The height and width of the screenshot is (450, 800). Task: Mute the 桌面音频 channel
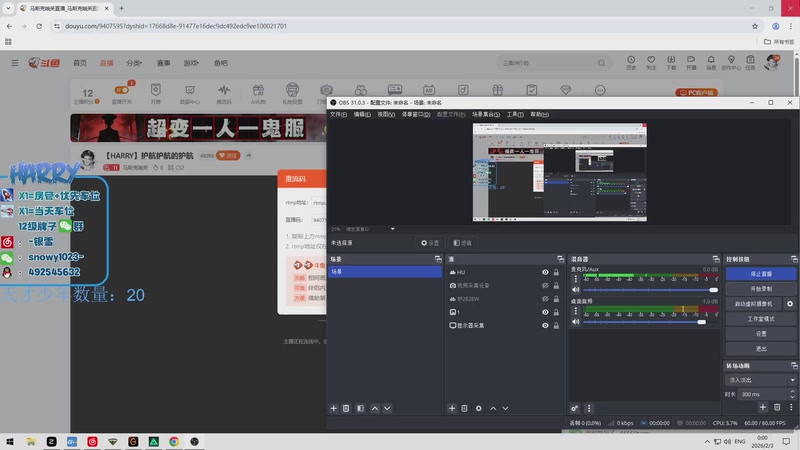(x=576, y=322)
